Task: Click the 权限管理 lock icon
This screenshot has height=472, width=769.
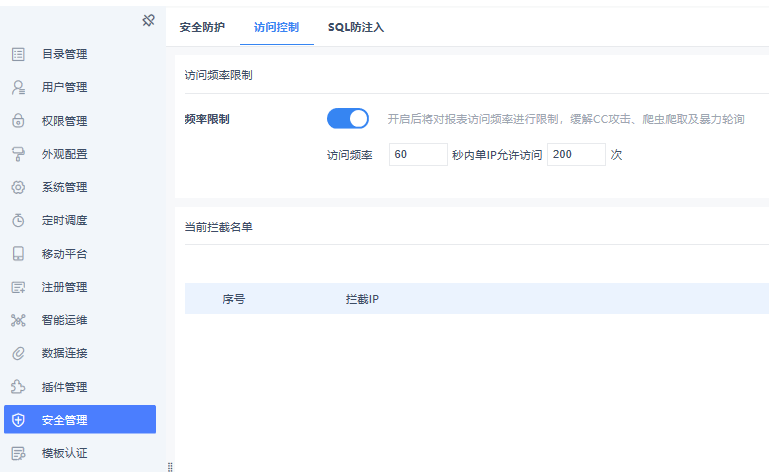Action: 18,121
